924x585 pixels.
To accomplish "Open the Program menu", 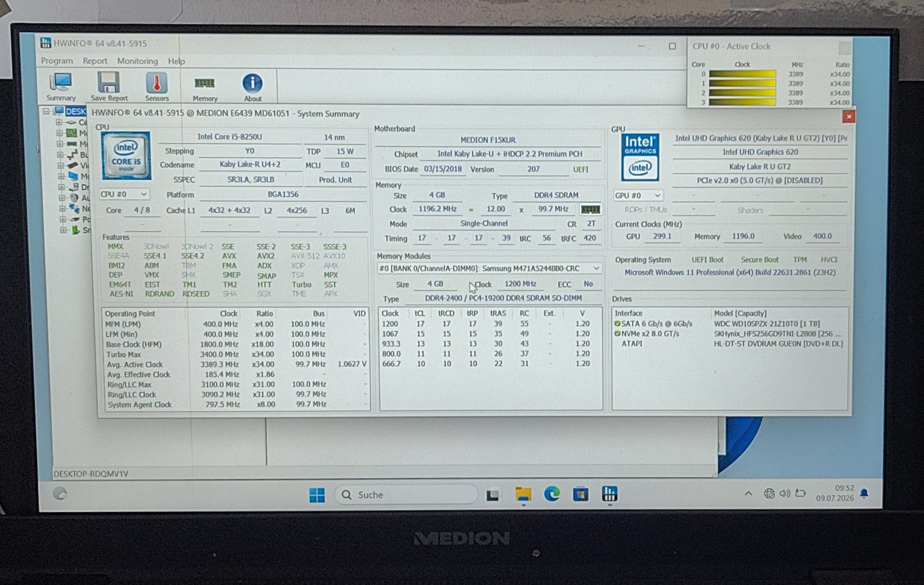I will point(57,61).
